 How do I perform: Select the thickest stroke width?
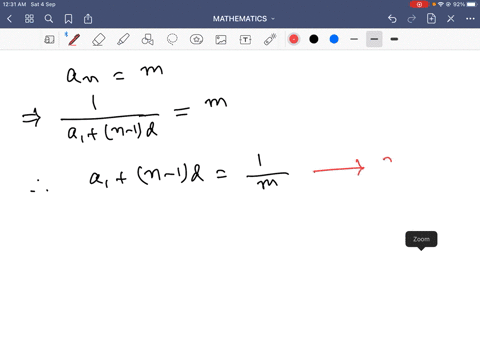coord(394,39)
